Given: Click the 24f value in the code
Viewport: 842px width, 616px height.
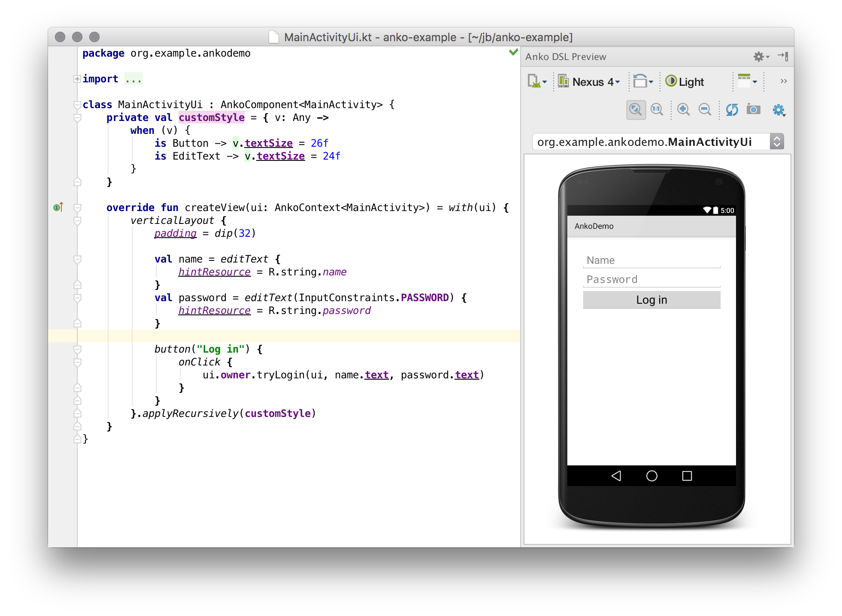Looking at the screenshot, I should click(331, 156).
